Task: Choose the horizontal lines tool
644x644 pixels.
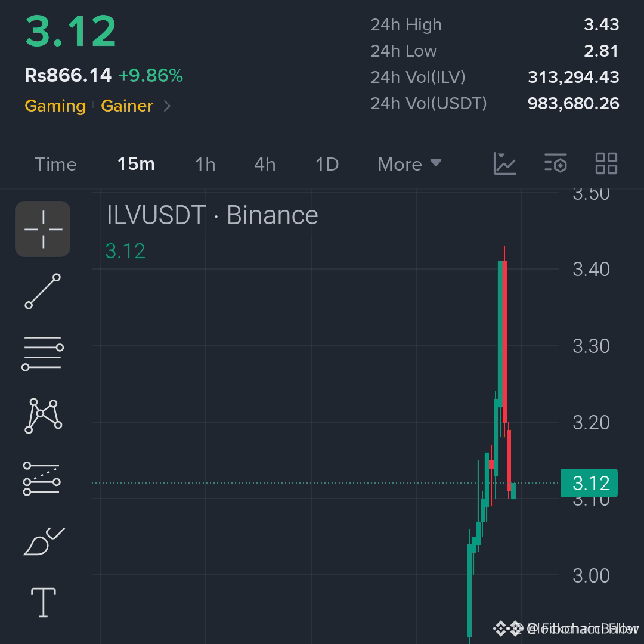Action: [43, 353]
